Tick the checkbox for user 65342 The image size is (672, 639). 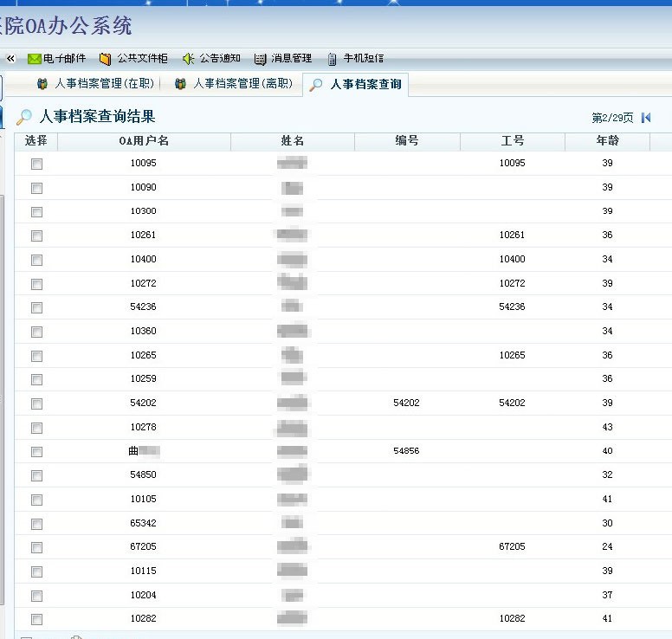[37, 524]
